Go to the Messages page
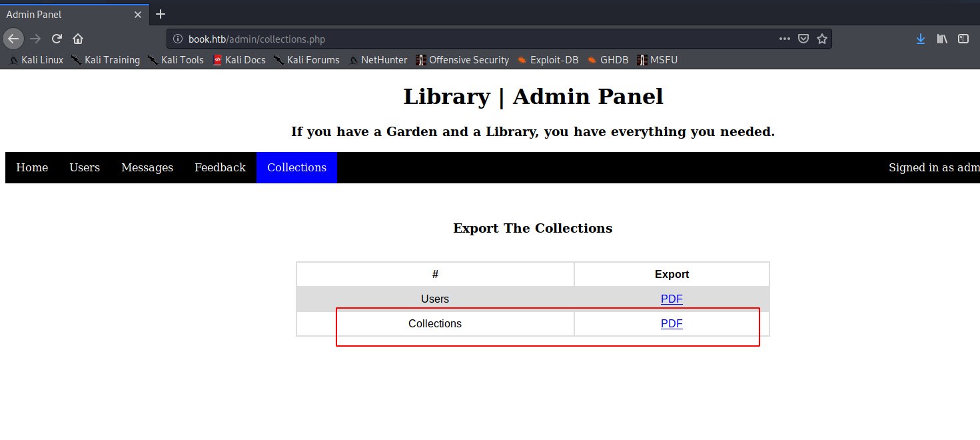This screenshot has height=440, width=980. coord(147,167)
